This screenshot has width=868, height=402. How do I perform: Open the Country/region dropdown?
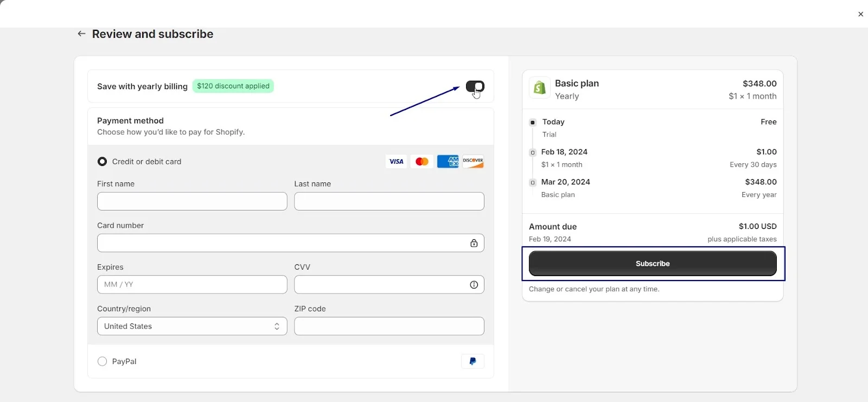point(192,327)
